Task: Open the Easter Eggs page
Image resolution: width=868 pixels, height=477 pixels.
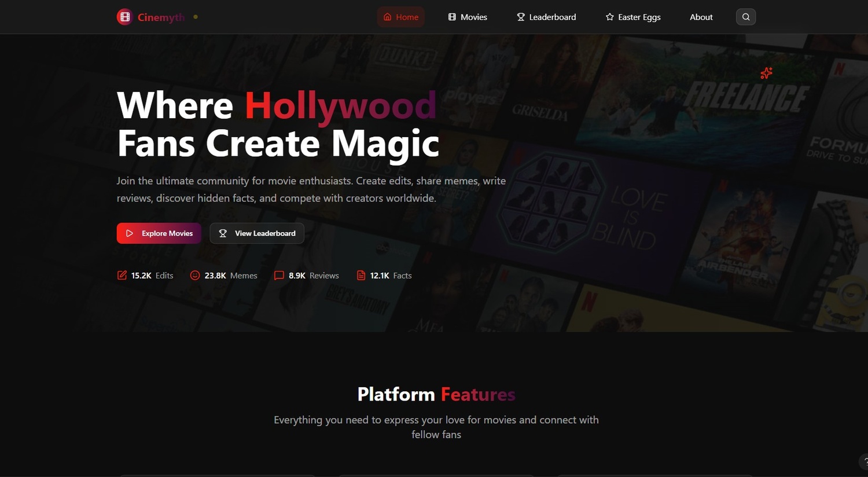Action: pos(633,17)
